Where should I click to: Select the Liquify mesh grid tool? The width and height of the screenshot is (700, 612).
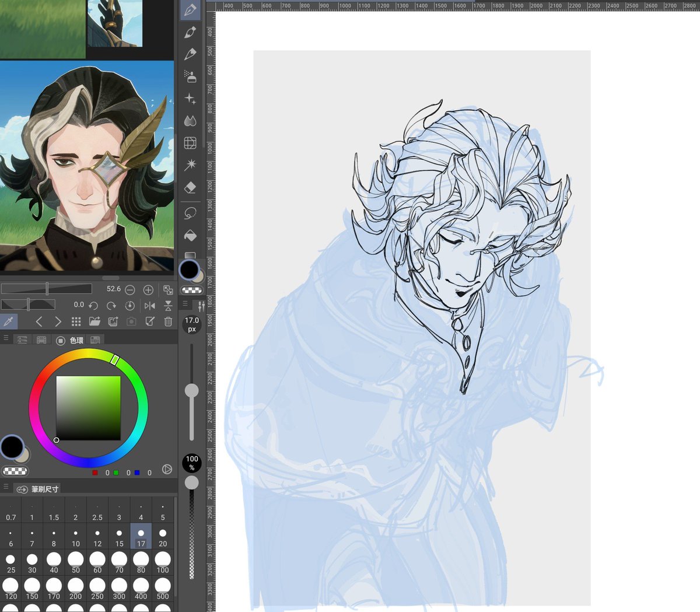click(190, 143)
